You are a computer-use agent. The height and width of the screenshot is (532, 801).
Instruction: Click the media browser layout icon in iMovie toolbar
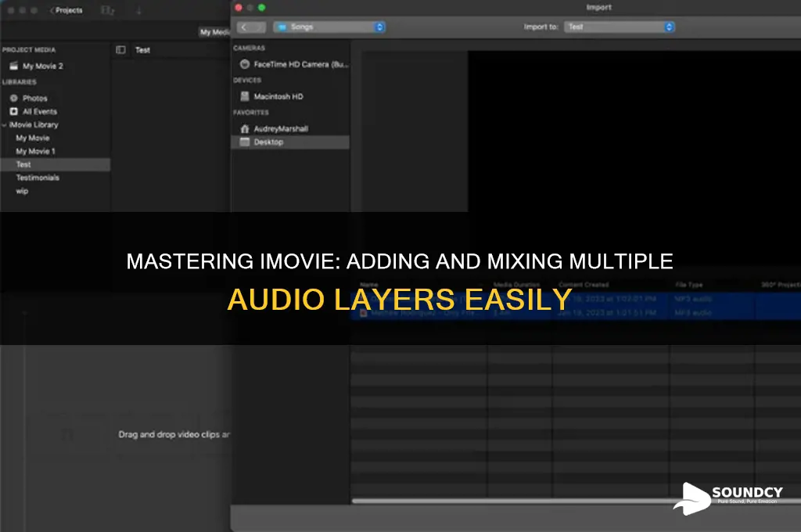pos(107,10)
